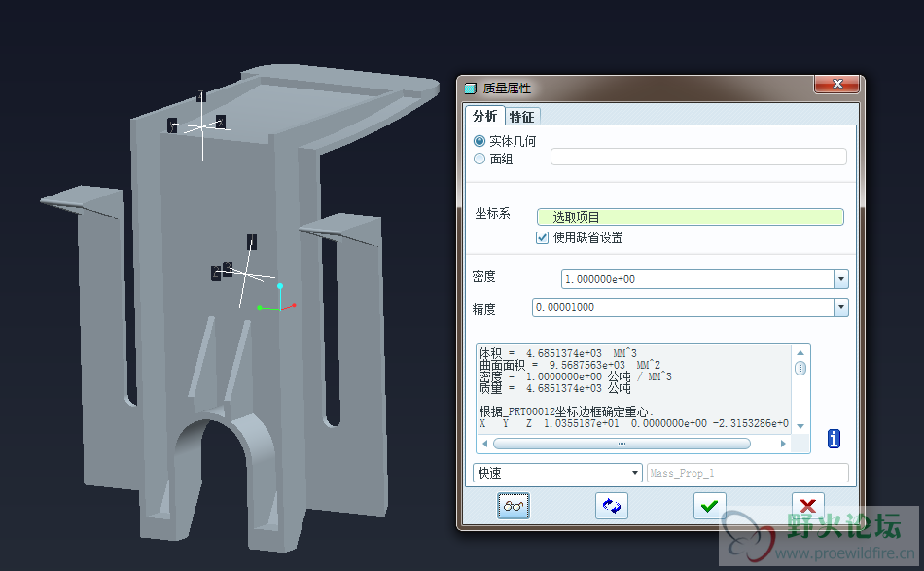
Task: Confirm with the green checkmark button
Action: pos(709,506)
